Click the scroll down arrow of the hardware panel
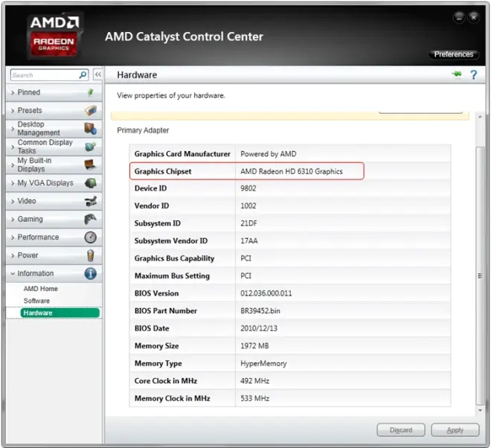 pos(480,410)
